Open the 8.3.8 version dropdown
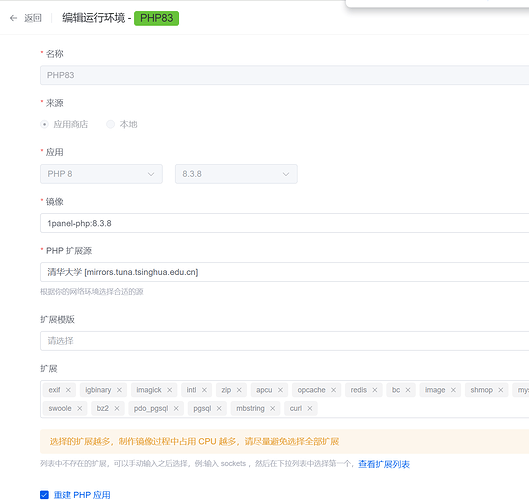The height and width of the screenshot is (500, 529). click(236, 174)
